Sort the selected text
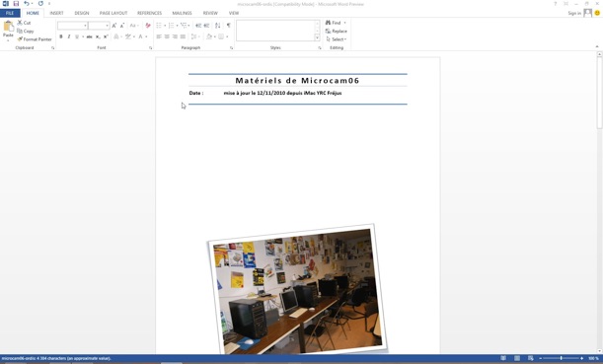 pyautogui.click(x=218, y=26)
